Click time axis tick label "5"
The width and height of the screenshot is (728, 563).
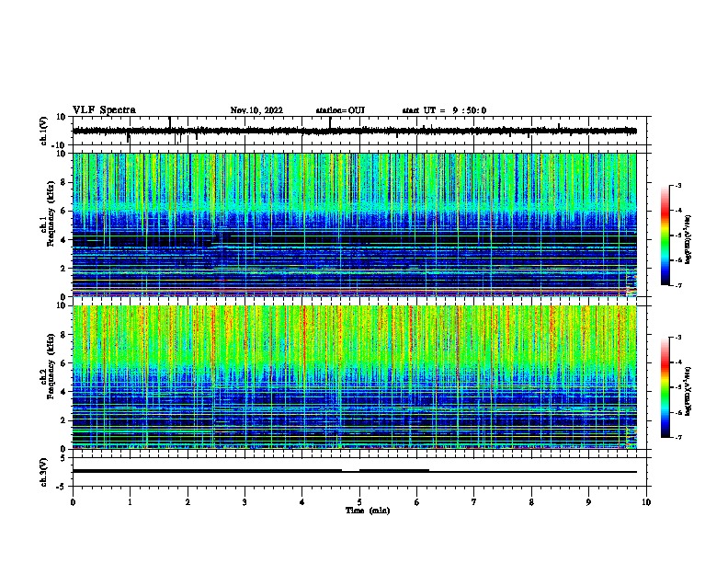(x=359, y=502)
